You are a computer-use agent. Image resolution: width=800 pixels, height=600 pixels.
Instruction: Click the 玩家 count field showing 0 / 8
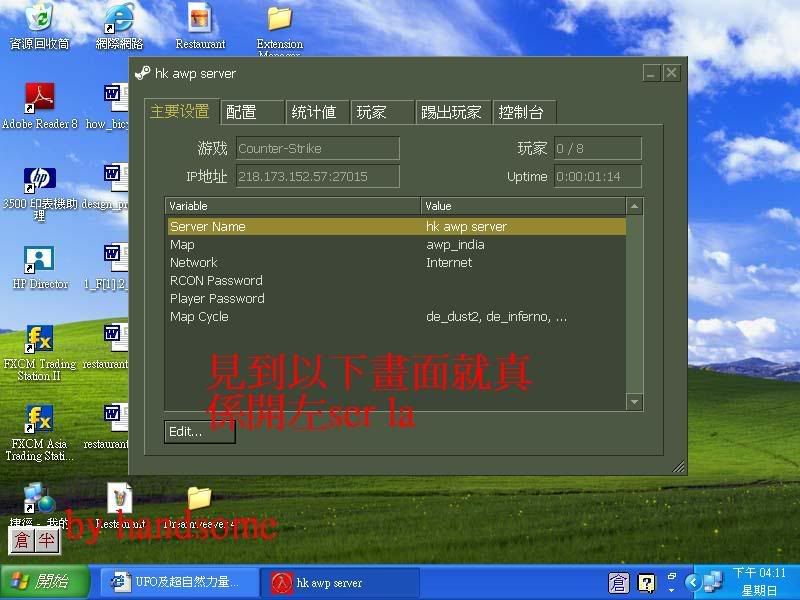597,148
